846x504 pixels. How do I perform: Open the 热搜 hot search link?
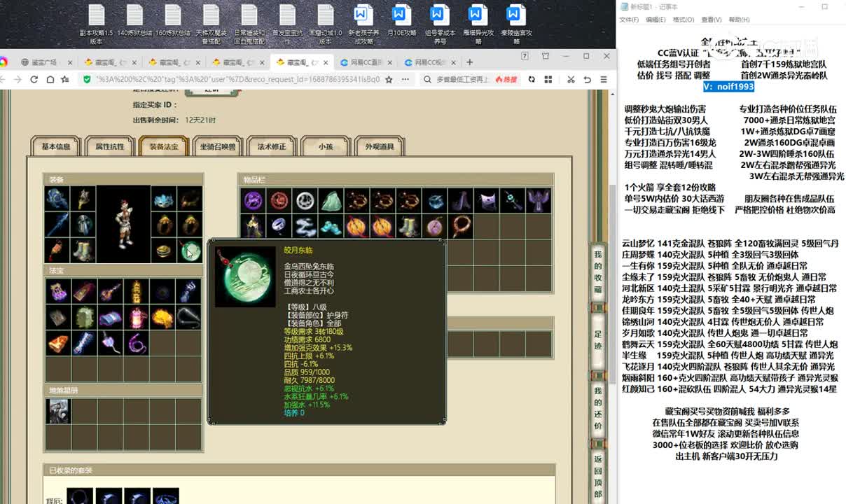(506, 80)
